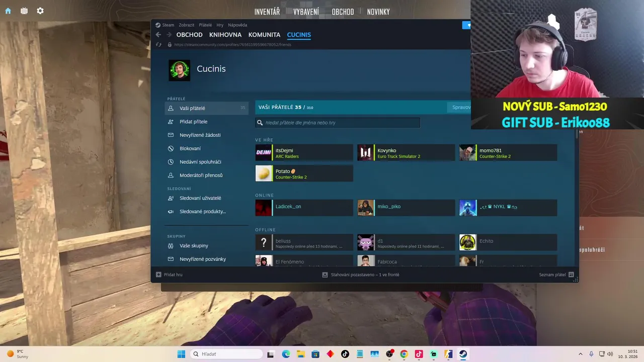Open the Nápověda menu

[237, 25]
